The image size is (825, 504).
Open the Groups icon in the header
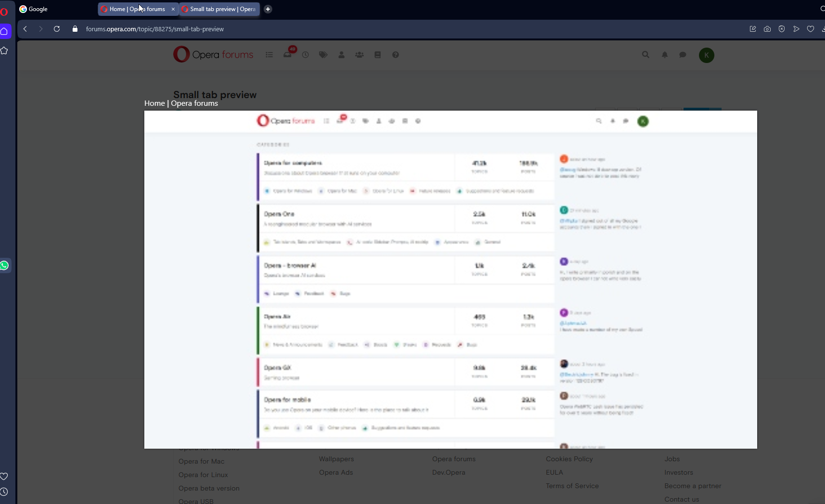(x=359, y=55)
